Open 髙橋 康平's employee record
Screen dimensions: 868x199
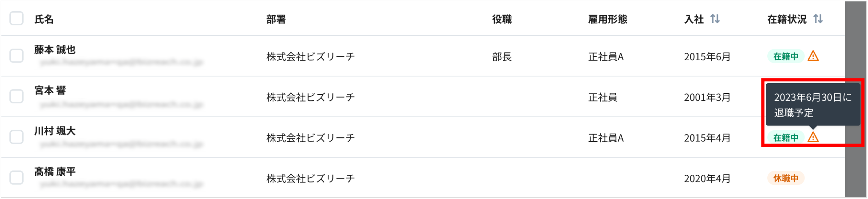55,171
